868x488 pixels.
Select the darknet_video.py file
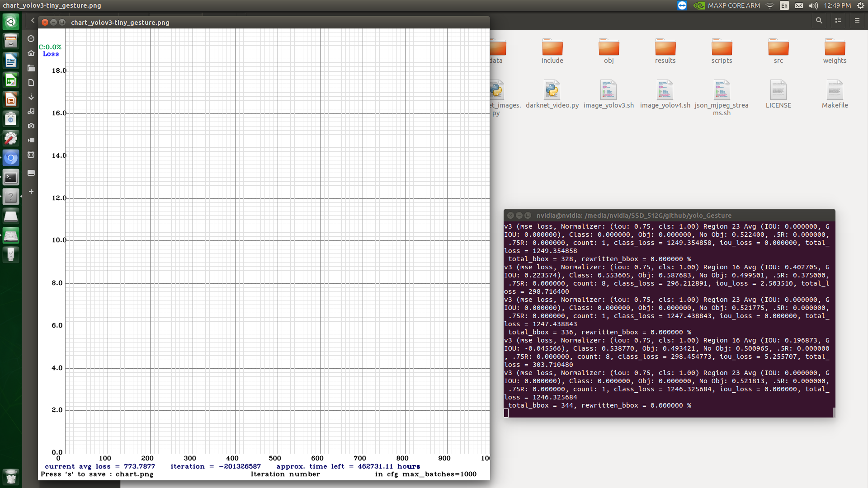[552, 94]
